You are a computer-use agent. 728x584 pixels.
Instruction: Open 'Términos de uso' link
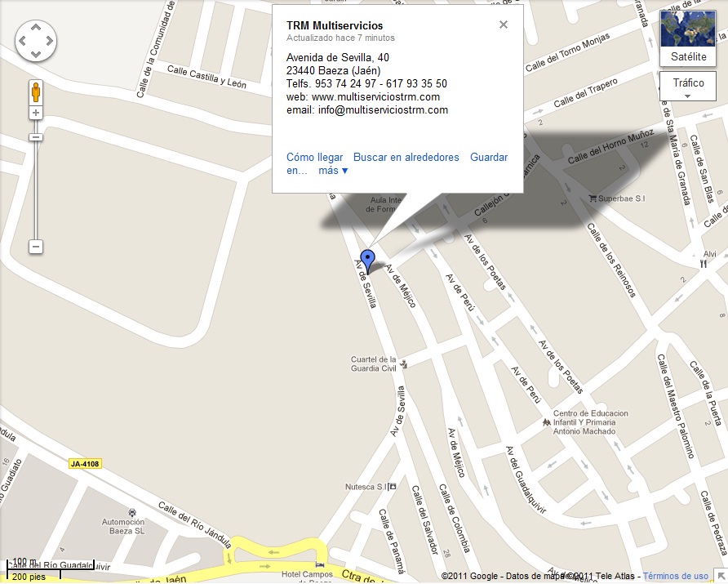pyautogui.click(x=676, y=576)
